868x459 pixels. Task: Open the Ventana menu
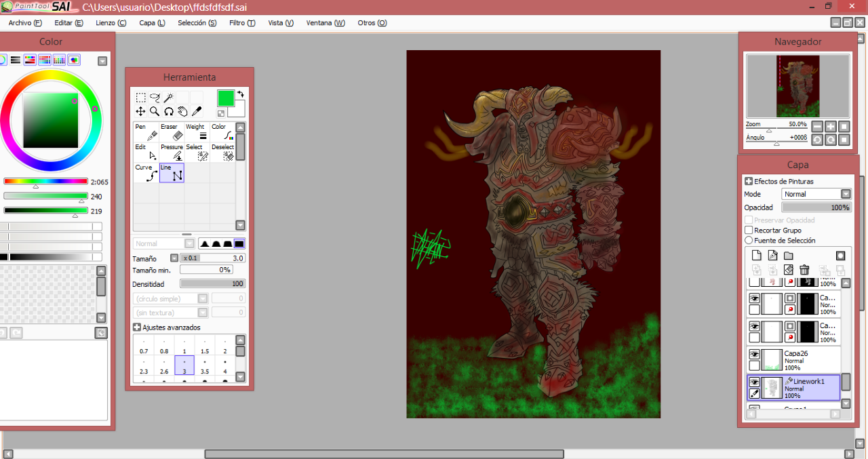pyautogui.click(x=325, y=22)
